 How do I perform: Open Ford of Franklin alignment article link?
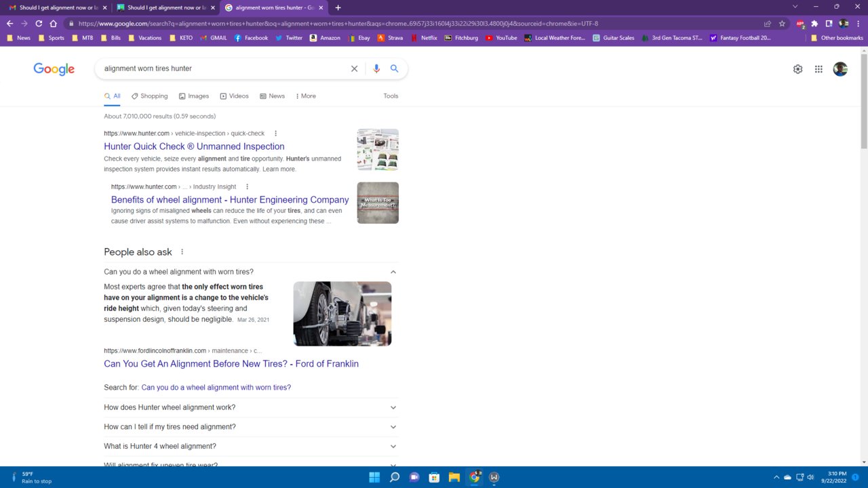(x=231, y=364)
